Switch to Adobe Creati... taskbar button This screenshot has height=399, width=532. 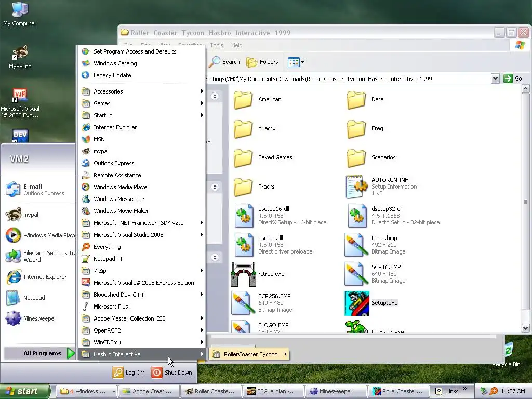(149, 391)
